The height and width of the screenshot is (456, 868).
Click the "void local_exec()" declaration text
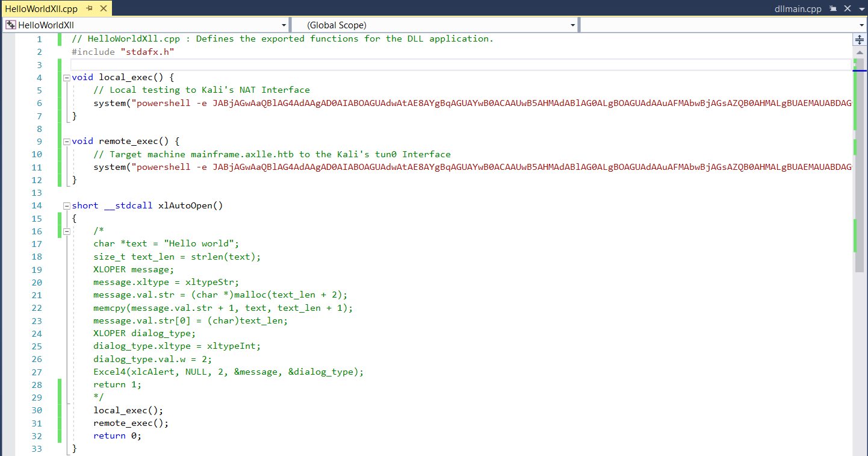point(117,77)
